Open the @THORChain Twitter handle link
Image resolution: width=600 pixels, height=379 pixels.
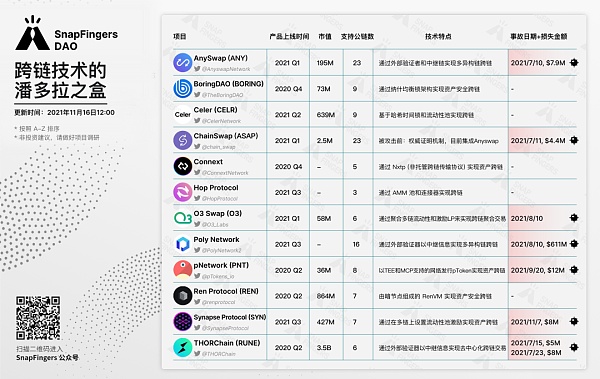[x=215, y=354]
